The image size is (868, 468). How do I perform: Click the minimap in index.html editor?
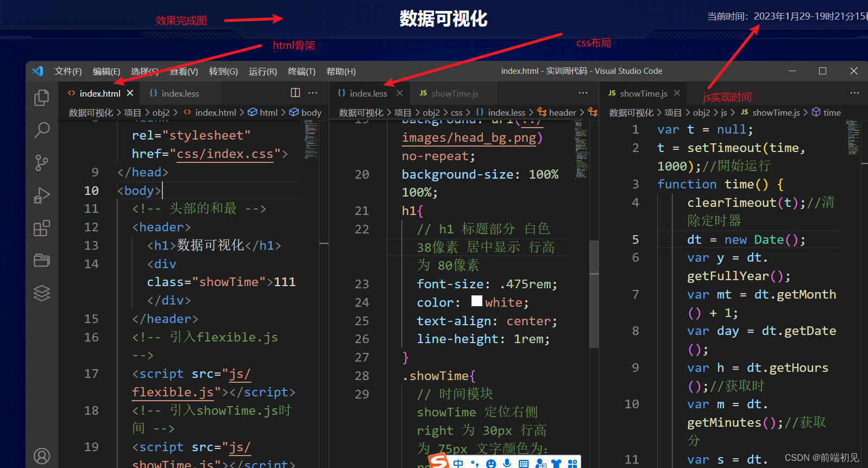(311, 140)
